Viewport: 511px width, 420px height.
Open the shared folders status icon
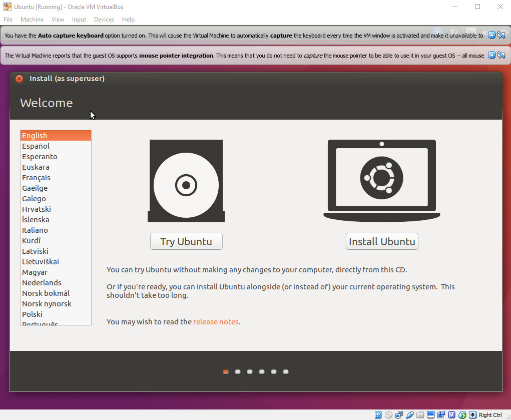[x=420, y=415]
